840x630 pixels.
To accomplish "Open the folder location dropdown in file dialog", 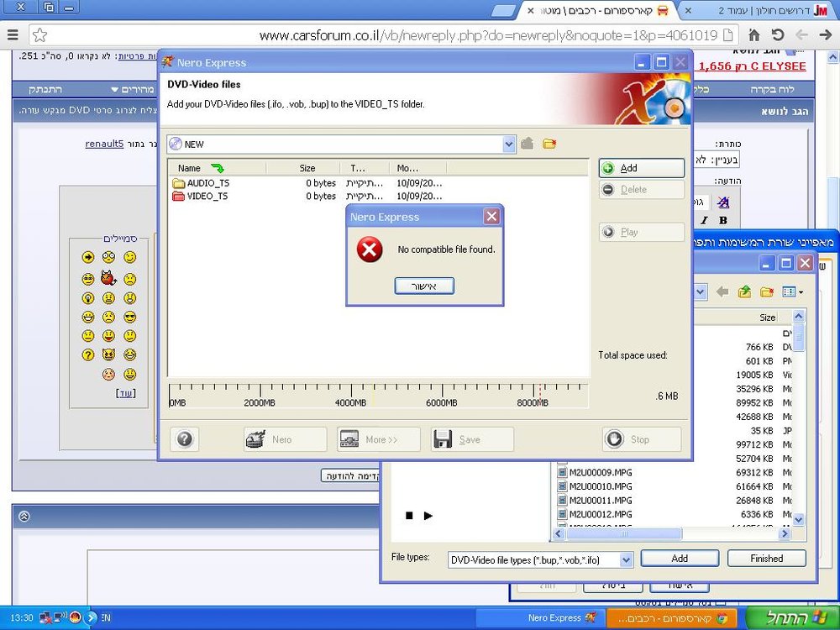I will coord(701,291).
